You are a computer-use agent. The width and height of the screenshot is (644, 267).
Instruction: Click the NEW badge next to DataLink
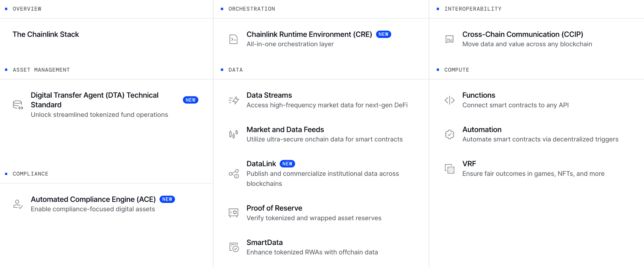(x=287, y=164)
